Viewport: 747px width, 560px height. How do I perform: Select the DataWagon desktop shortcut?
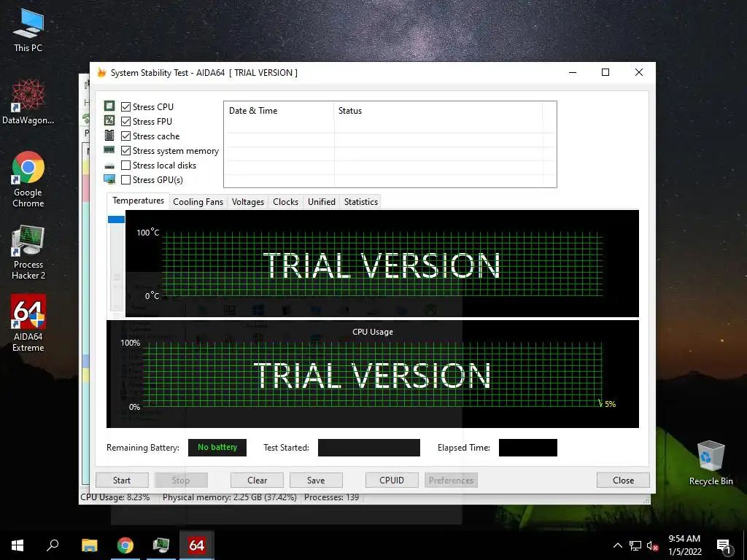tap(28, 101)
